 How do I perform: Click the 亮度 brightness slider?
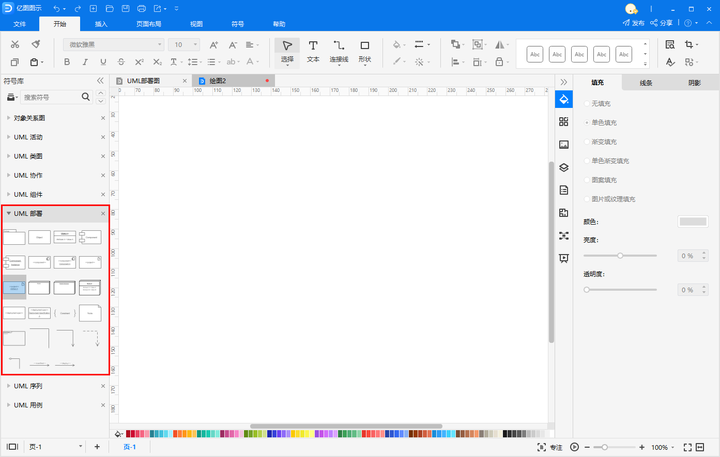[620, 256]
